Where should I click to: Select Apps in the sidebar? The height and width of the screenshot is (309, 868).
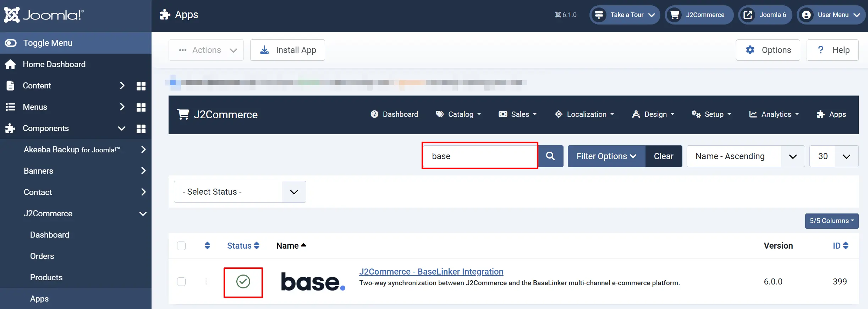(39, 299)
